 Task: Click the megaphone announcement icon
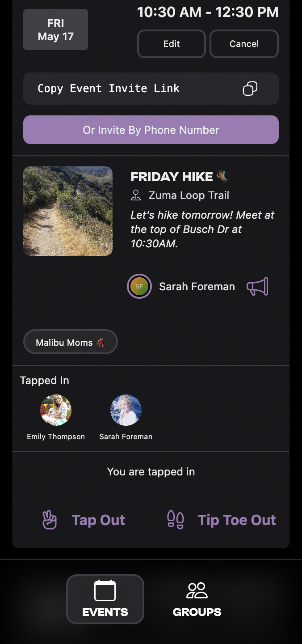[x=257, y=287]
